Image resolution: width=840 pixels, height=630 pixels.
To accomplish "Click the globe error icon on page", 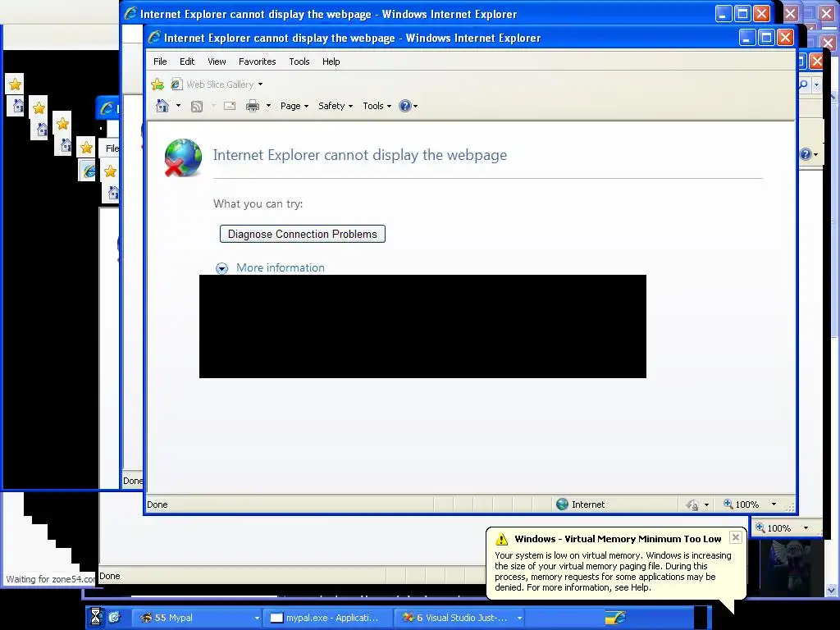I will tap(183, 157).
